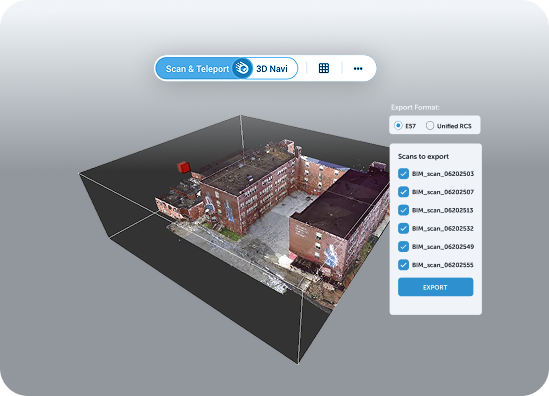
Task: Uncheck BIM_scan_06202503 checkbox
Action: [x=403, y=174]
